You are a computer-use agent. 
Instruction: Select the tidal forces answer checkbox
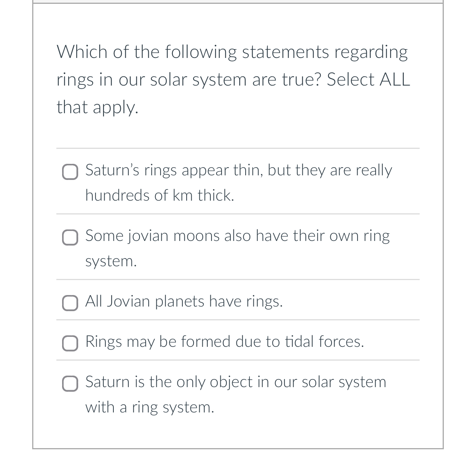pyautogui.click(x=70, y=343)
